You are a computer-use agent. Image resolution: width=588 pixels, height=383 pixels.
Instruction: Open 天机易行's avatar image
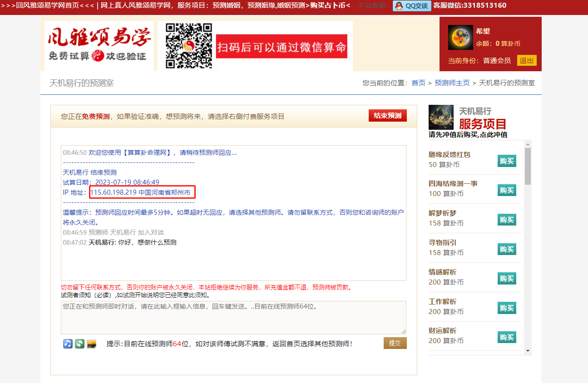pos(440,117)
